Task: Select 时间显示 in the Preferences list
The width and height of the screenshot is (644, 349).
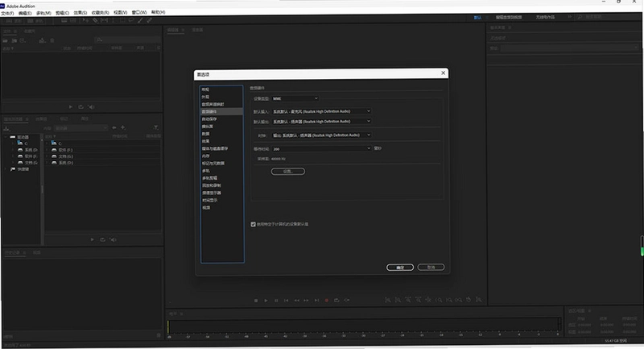Action: pyautogui.click(x=209, y=200)
